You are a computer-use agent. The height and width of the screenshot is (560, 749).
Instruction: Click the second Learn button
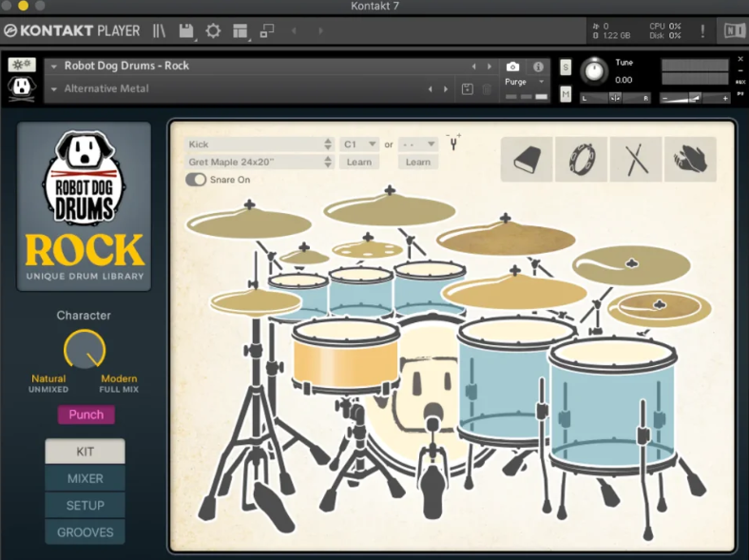pos(418,162)
